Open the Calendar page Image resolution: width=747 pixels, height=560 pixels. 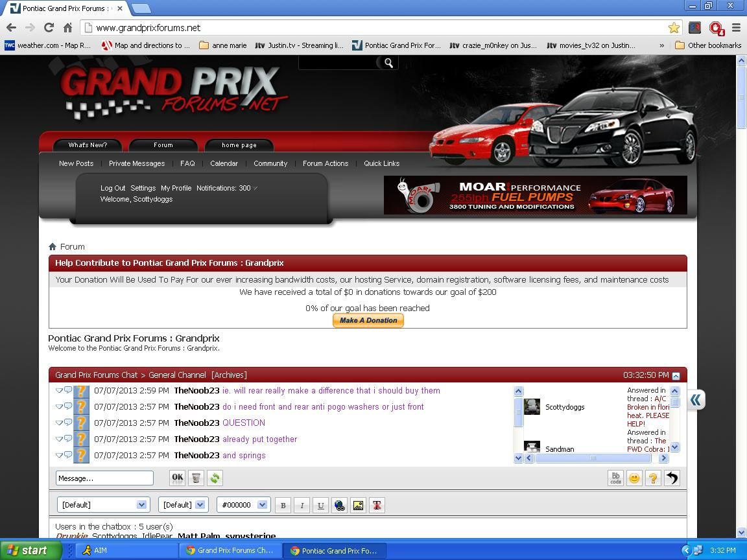coord(224,163)
